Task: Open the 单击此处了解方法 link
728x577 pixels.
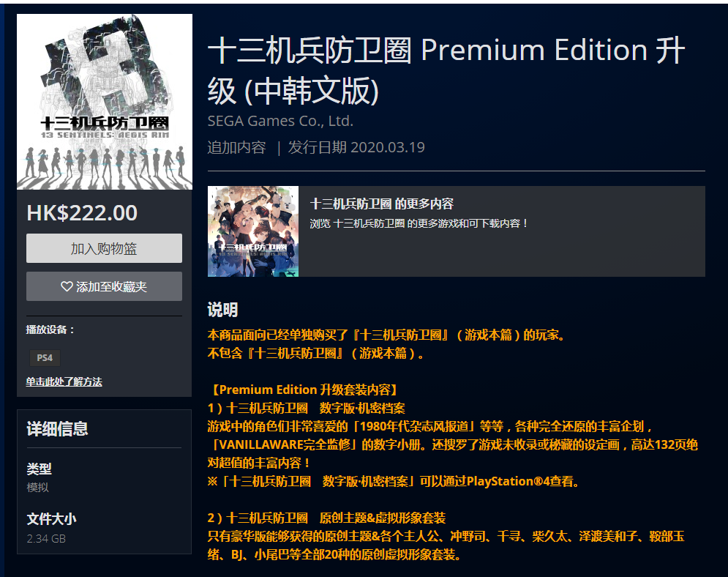Action: 64,382
